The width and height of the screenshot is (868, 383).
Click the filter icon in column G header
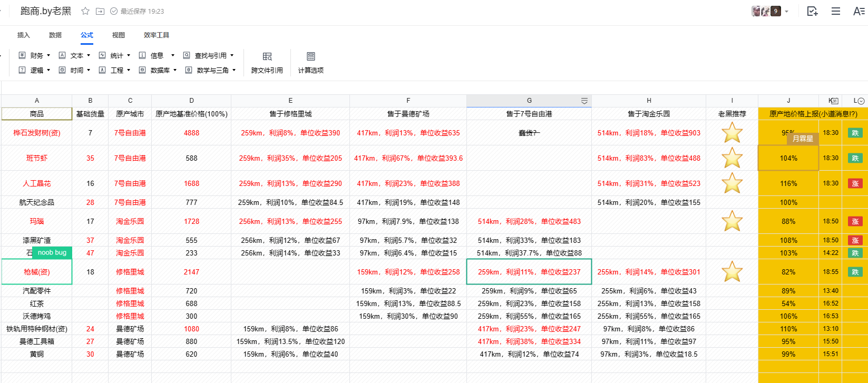point(584,101)
